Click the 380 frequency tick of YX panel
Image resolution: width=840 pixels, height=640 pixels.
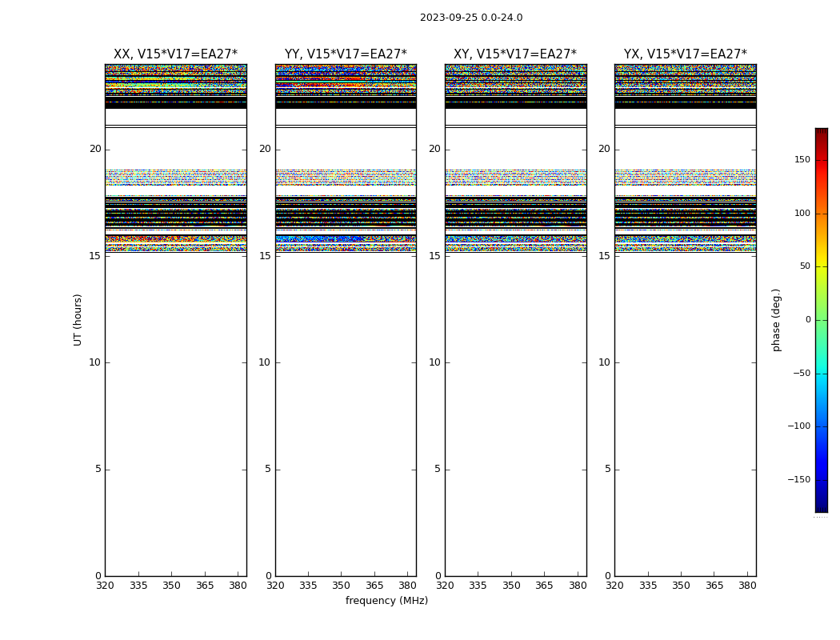coord(747,586)
